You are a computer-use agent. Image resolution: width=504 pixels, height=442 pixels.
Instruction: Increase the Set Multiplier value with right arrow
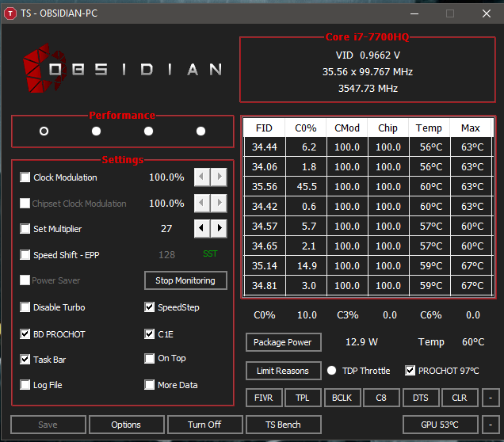(218, 229)
